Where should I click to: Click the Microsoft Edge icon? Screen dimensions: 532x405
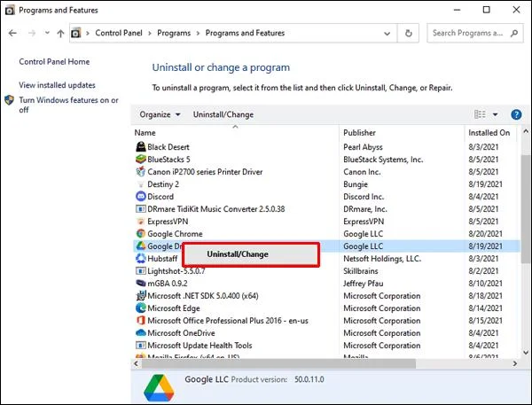140,308
